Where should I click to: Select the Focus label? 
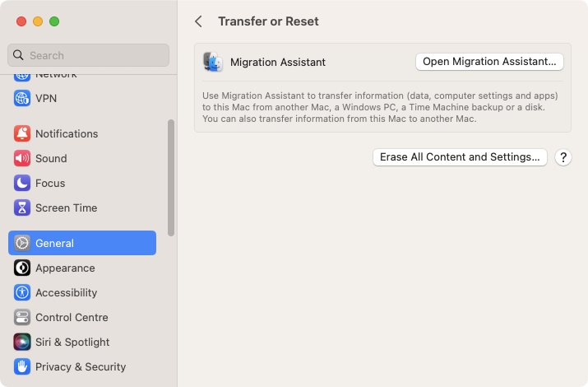50,183
